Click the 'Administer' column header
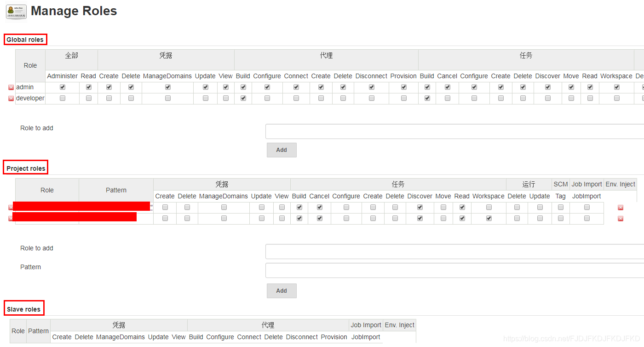644x347 pixels. point(63,76)
